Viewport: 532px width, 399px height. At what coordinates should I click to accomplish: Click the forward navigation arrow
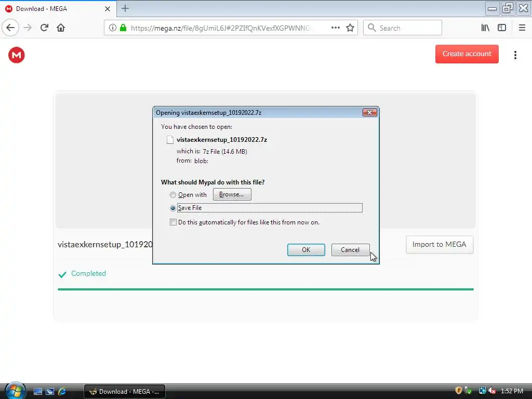[28, 28]
